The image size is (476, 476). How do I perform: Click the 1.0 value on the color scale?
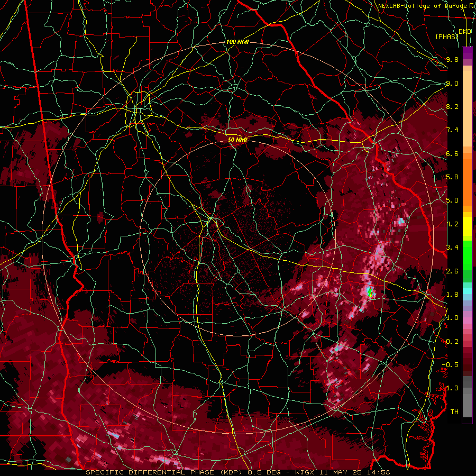452,318
